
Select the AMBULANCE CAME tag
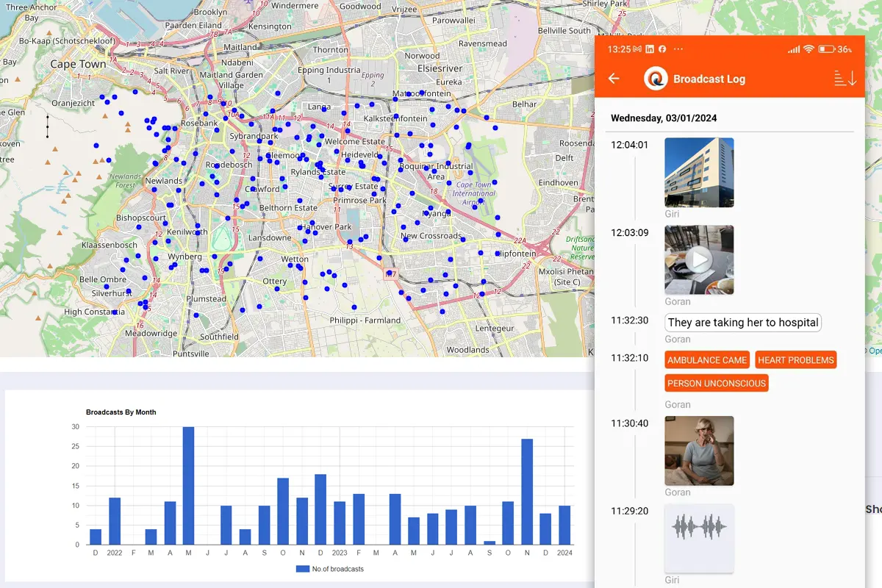[x=707, y=360]
